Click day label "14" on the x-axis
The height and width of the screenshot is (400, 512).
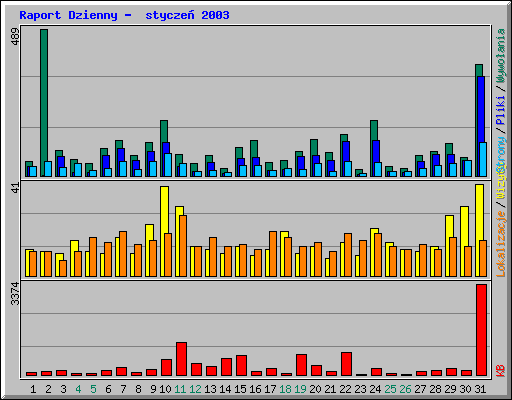point(225,389)
